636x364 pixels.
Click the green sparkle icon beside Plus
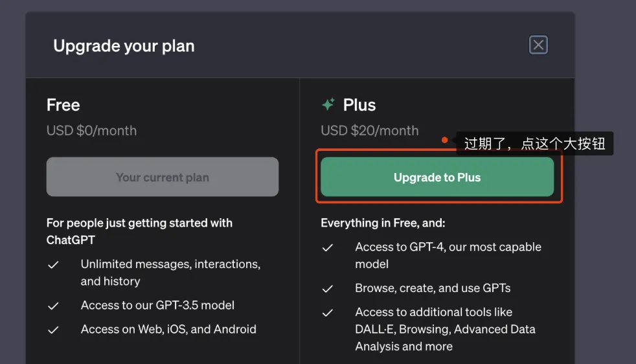(x=328, y=105)
